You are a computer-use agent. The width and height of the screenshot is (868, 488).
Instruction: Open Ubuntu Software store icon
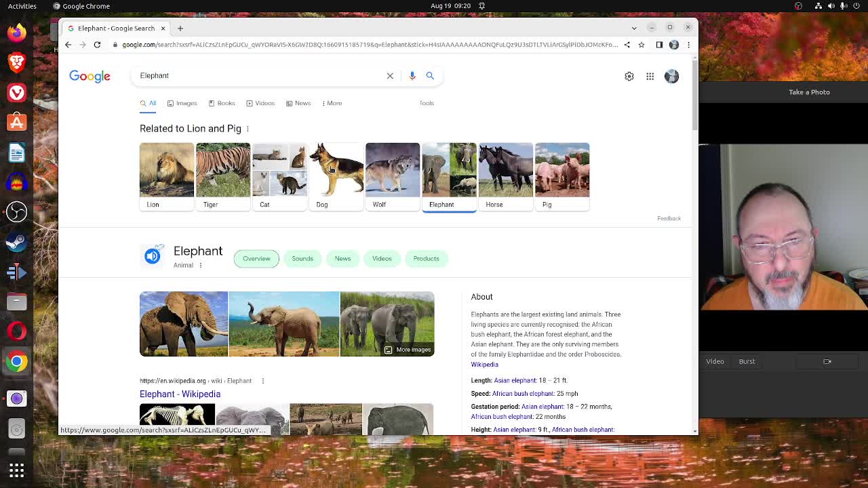pos(17,123)
